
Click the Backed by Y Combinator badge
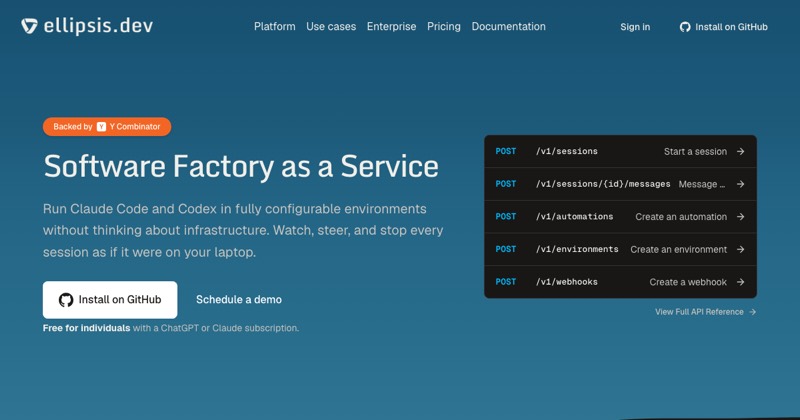click(107, 127)
